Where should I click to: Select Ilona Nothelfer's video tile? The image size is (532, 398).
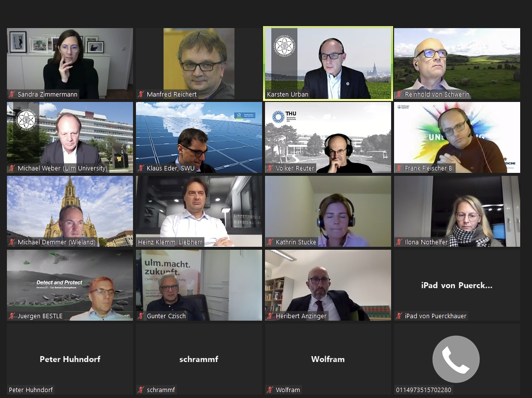coord(457,211)
